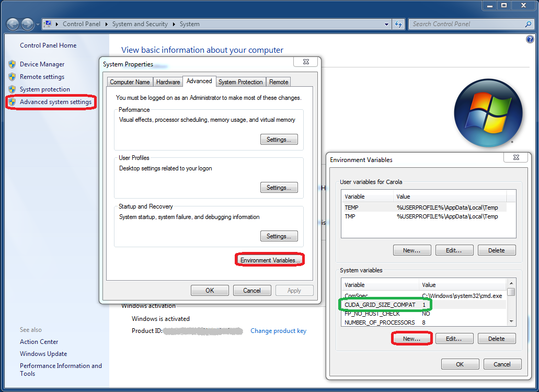This screenshot has height=392, width=539.
Task: Click the blue help question mark icon
Action: tap(530, 39)
